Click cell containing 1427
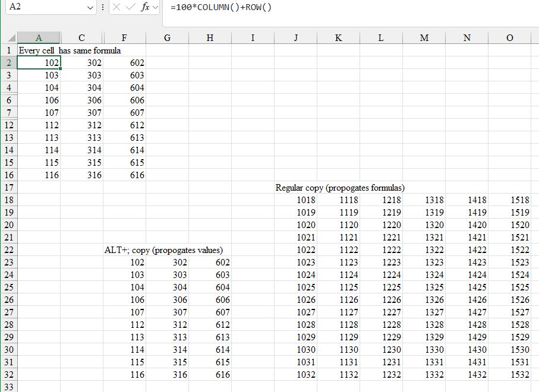The width and height of the screenshot is (539, 392). point(467,312)
